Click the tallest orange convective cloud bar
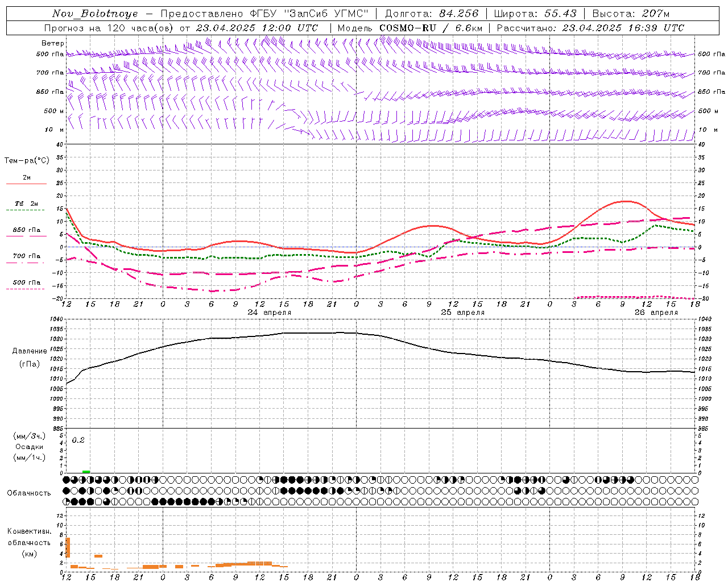Screen dimensions: 728x582 68,547
